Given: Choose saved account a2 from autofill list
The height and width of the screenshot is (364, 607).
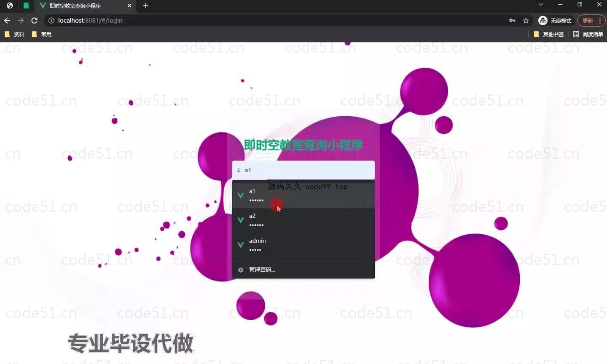Looking at the screenshot, I should [x=303, y=220].
